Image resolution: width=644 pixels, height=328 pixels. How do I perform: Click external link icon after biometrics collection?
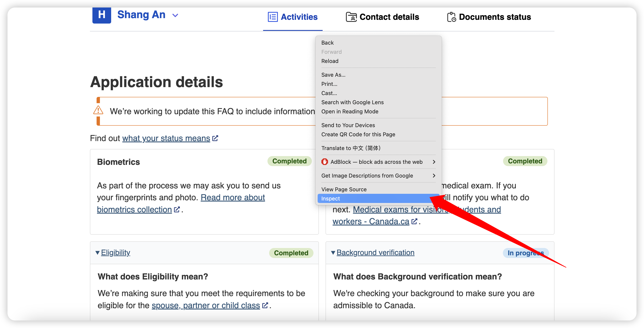click(x=177, y=209)
